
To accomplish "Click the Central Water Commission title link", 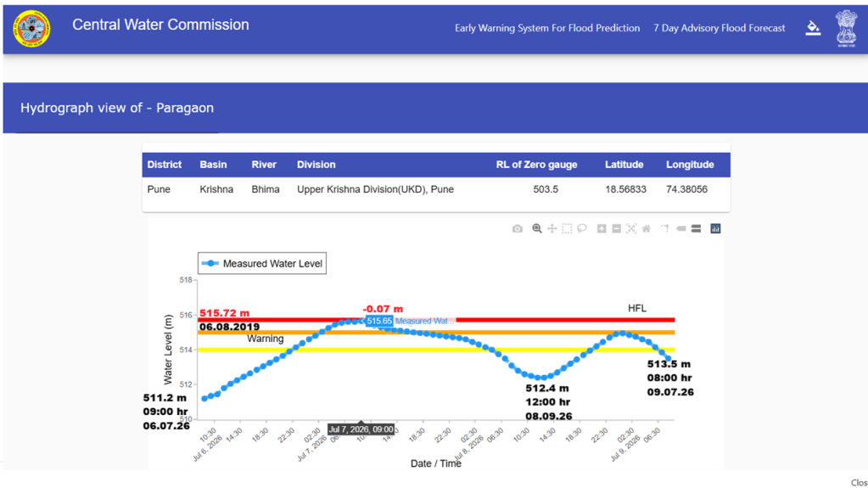I will click(x=160, y=25).
